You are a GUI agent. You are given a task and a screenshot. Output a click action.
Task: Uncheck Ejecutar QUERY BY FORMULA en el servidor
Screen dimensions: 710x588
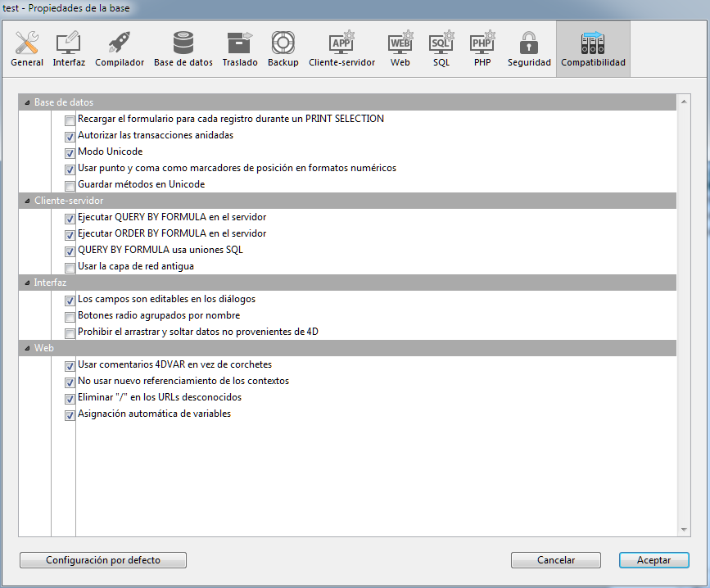(x=70, y=219)
